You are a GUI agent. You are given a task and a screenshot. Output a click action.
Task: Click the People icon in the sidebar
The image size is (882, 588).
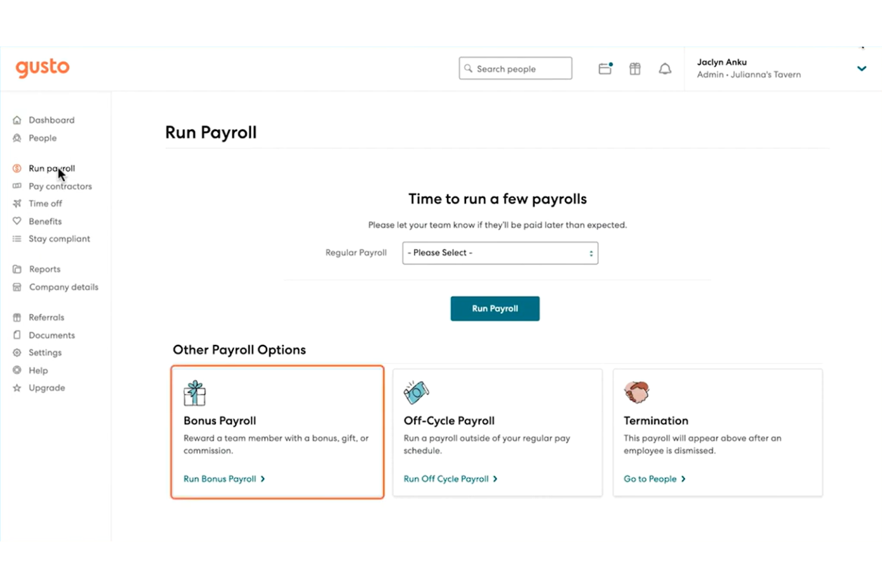click(17, 138)
